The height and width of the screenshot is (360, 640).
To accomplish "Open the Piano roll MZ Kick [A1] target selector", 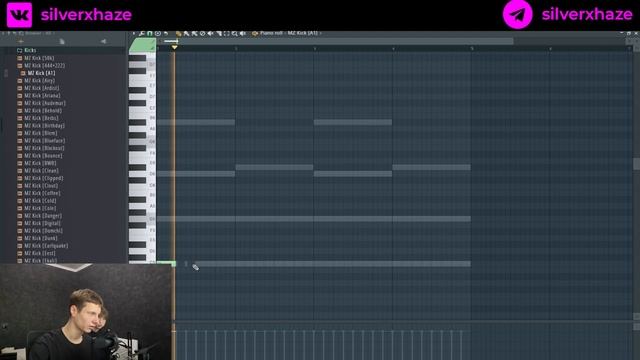I will [x=289, y=33].
